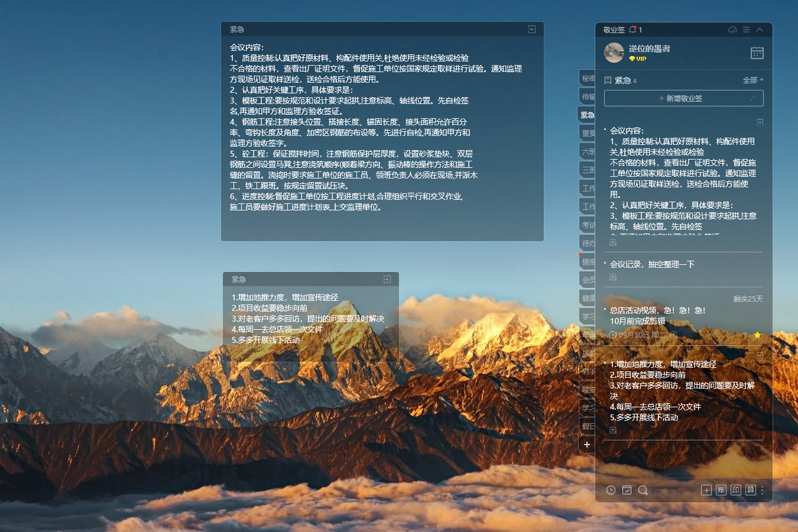Click the 新增敬业签 add note field

[684, 98]
